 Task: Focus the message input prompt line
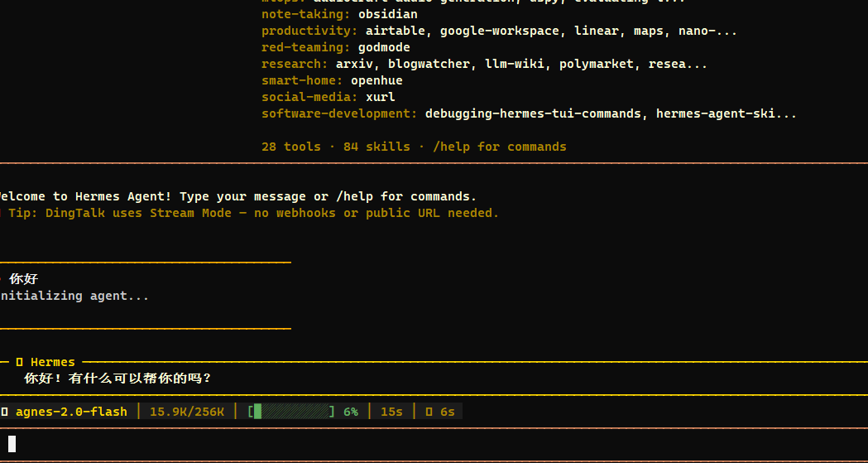click(x=434, y=444)
